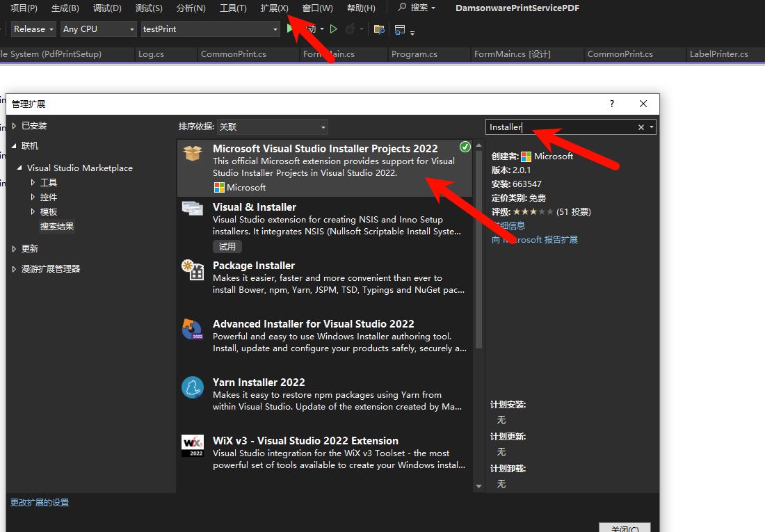
Task: Open the 工具(T) menu
Action: coord(233,8)
